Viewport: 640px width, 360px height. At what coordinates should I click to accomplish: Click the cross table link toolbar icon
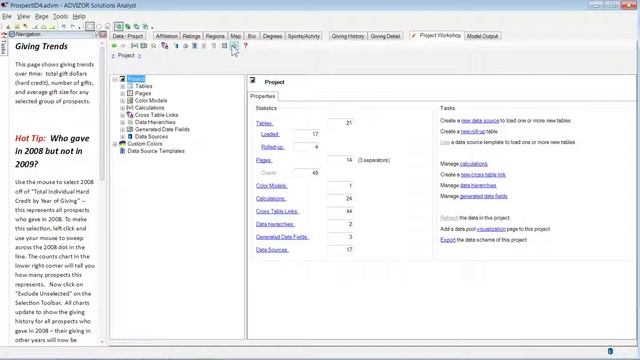pos(164,46)
